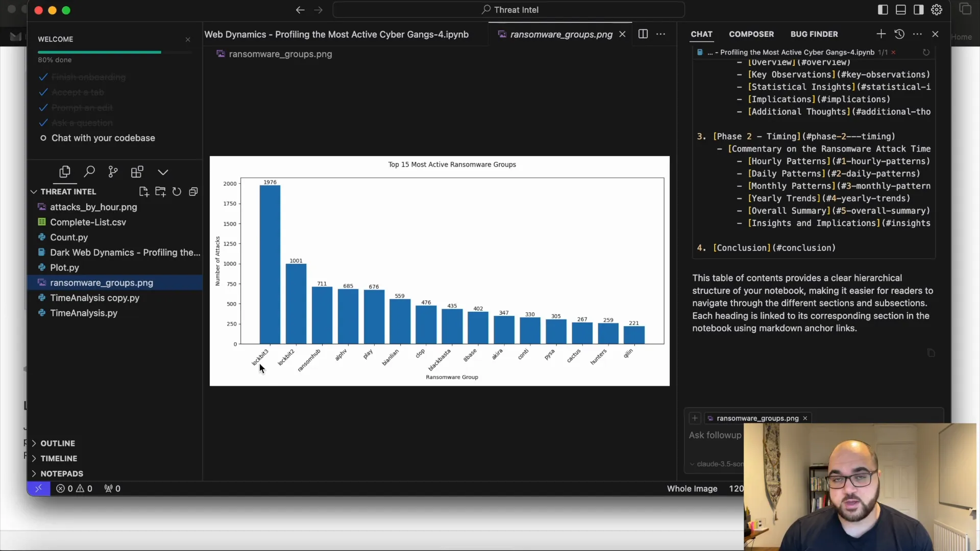980x551 pixels.
Task: Toggle the bottom panel layout button
Action: pos(901,10)
